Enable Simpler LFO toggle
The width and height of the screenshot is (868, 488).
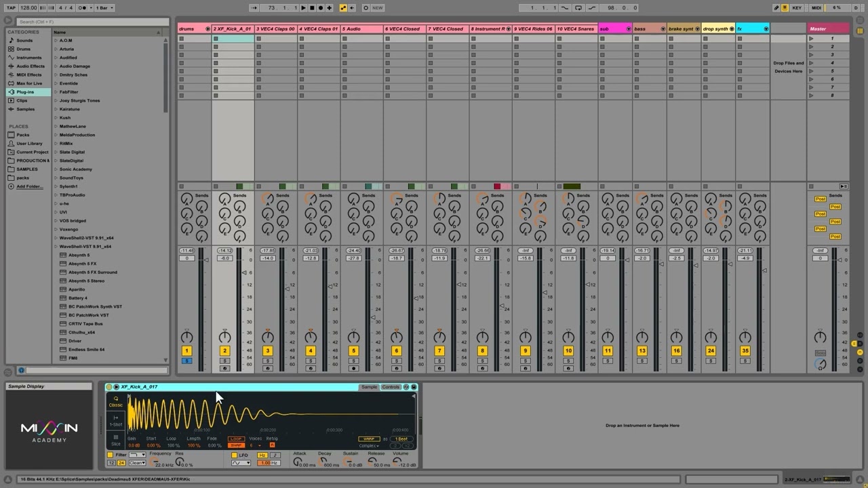click(x=234, y=455)
